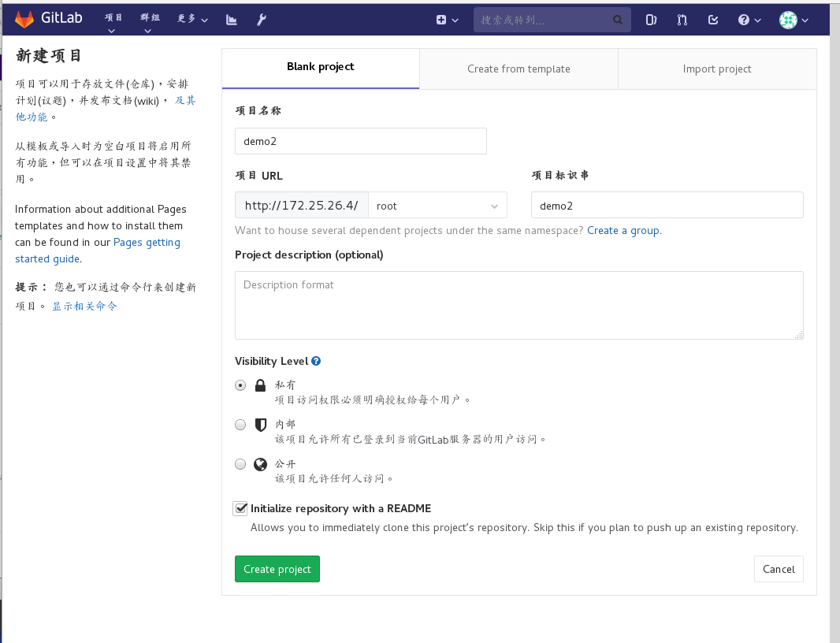This screenshot has width=840, height=643.
Task: Click the help question mark icon
Action: point(744,20)
